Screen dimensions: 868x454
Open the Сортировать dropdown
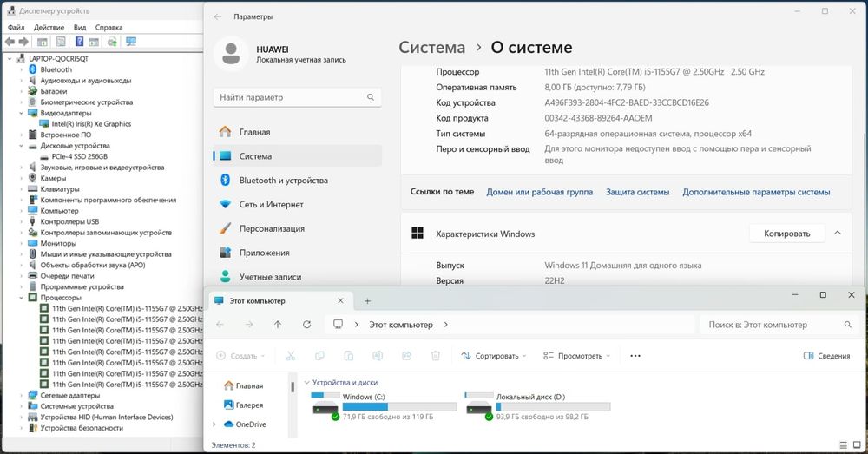click(493, 356)
